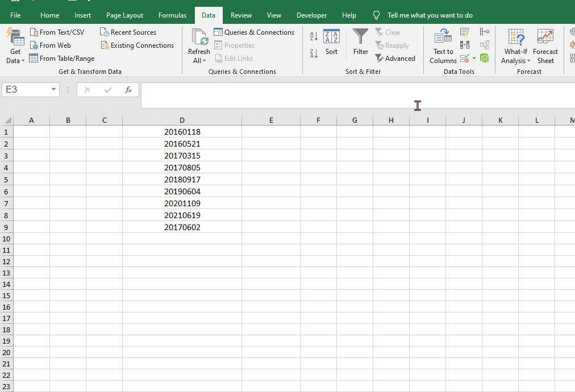
Task: Select the Text to Columns tool
Action: tap(443, 47)
